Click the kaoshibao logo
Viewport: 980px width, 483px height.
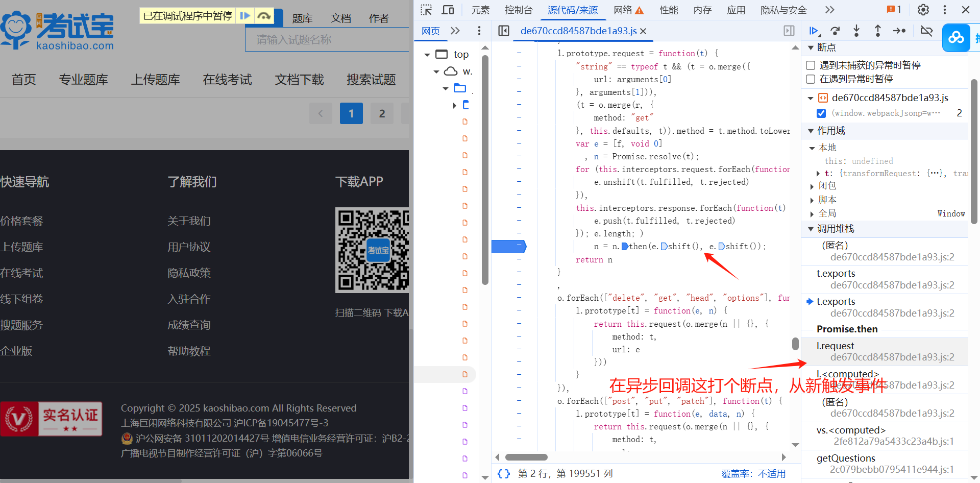(x=57, y=31)
